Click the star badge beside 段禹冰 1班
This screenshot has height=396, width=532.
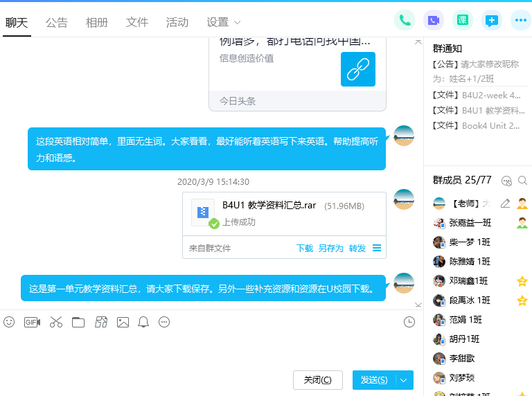coord(522,300)
